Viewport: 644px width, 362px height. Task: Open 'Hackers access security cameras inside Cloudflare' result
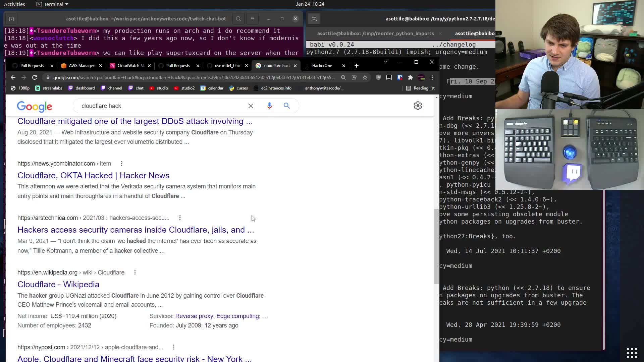click(x=136, y=230)
